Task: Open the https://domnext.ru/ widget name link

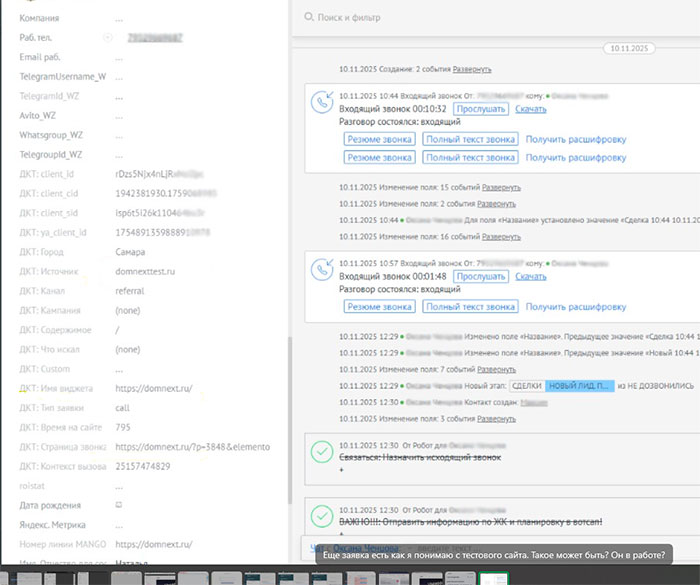Action: [x=154, y=389]
